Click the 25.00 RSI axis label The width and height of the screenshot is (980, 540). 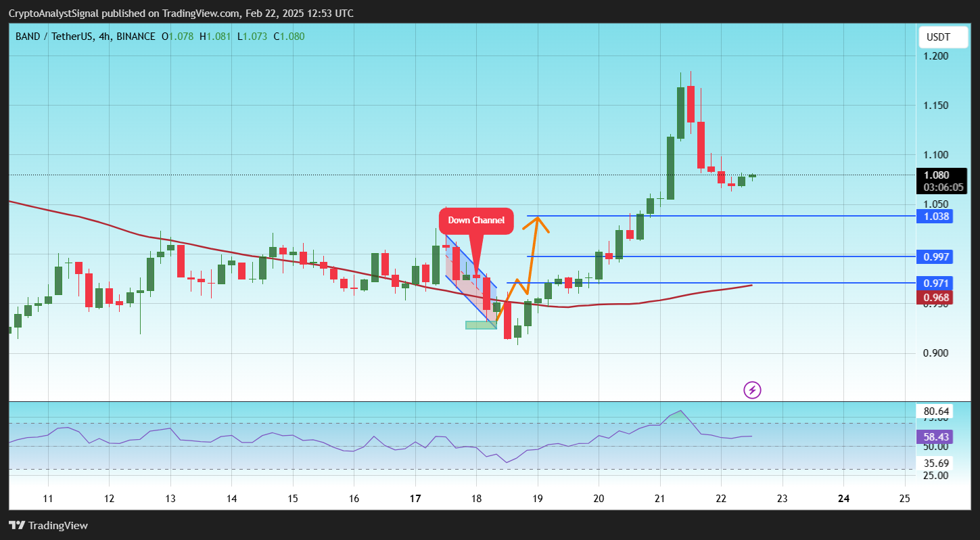coord(937,476)
